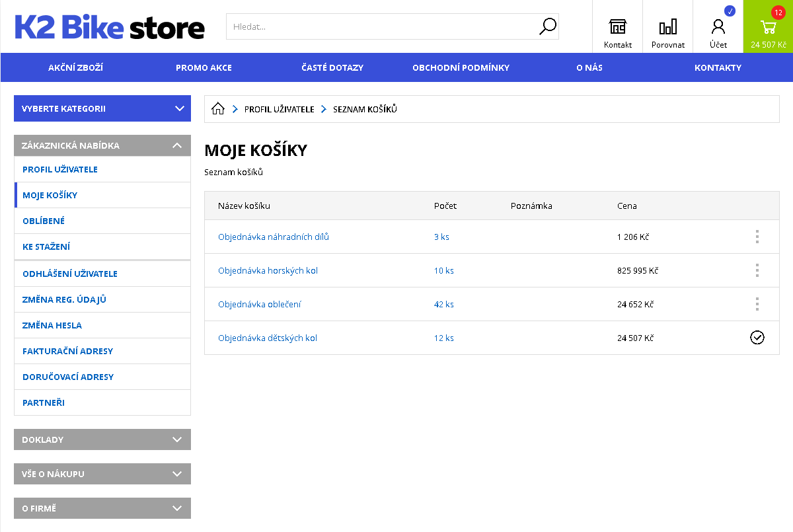Viewport: 793px width, 532px height.
Task: Expand the Vyberte kategorii dropdown
Action: [x=102, y=108]
